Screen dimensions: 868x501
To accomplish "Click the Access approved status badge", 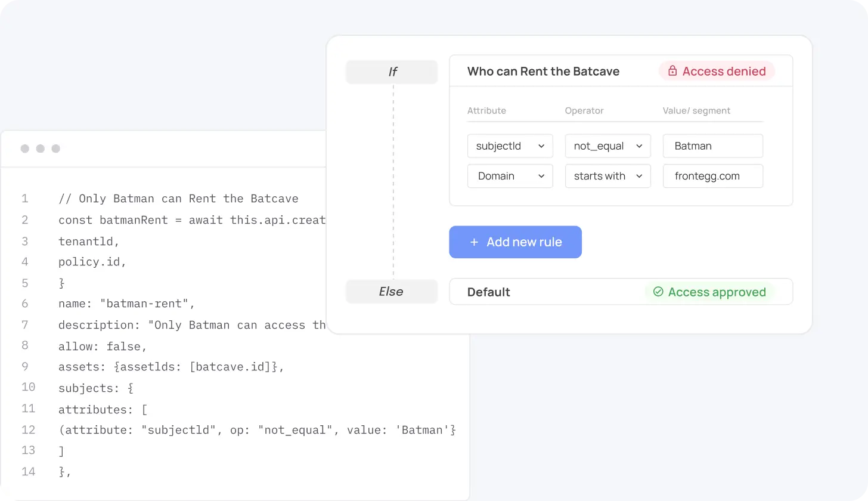I will click(709, 292).
